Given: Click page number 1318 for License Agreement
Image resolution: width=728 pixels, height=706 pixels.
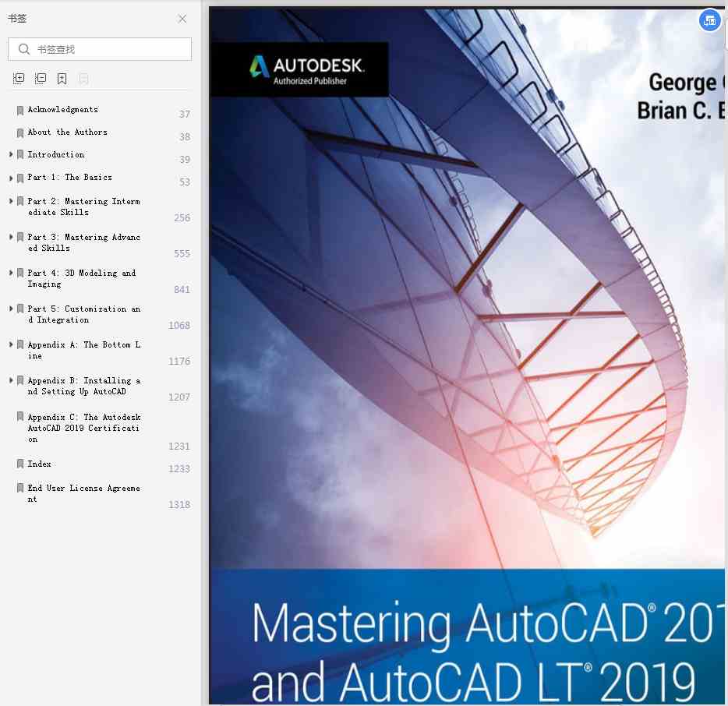Looking at the screenshot, I should pos(179,504).
